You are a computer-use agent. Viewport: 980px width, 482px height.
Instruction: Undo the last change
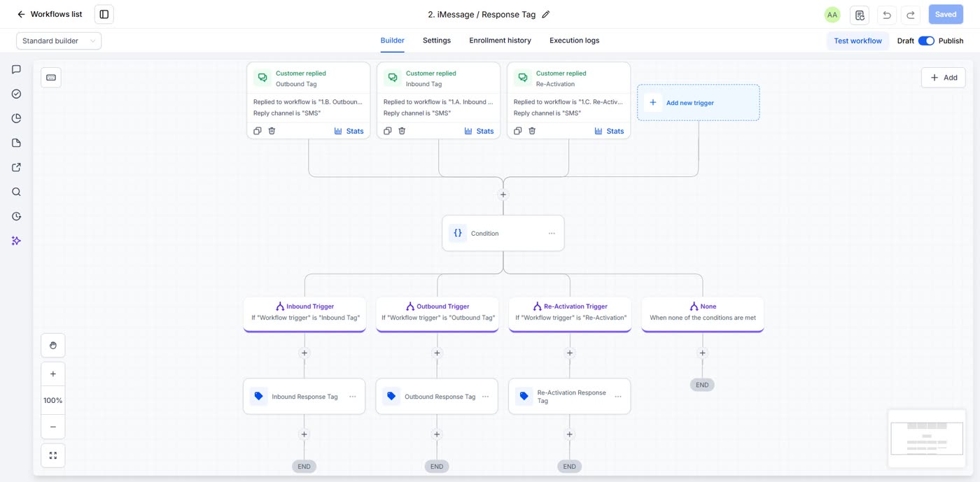pyautogui.click(x=887, y=15)
